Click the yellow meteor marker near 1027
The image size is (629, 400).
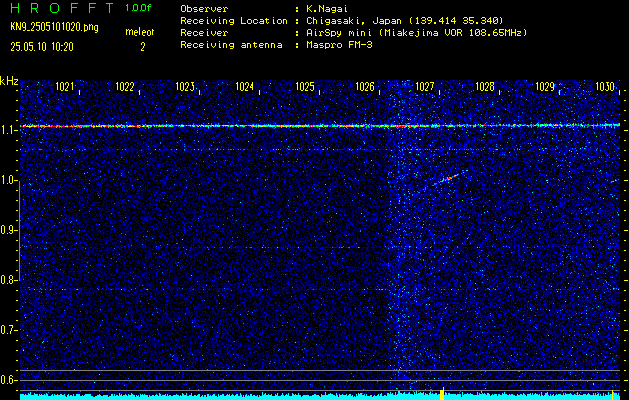(x=442, y=394)
